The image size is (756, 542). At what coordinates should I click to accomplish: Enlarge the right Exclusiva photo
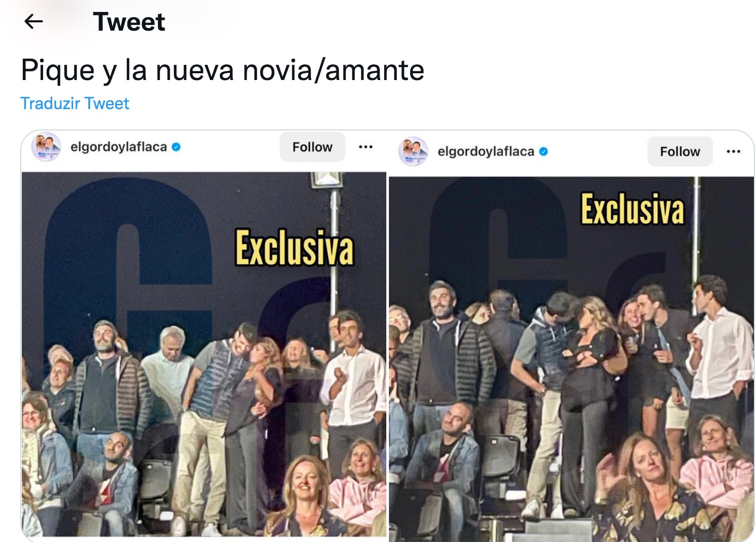[571, 359]
